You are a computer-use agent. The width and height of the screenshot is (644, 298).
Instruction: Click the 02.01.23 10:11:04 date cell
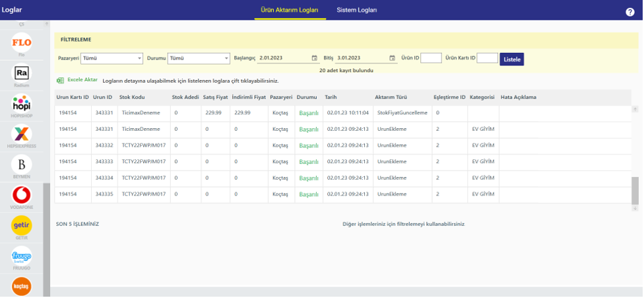click(348, 112)
